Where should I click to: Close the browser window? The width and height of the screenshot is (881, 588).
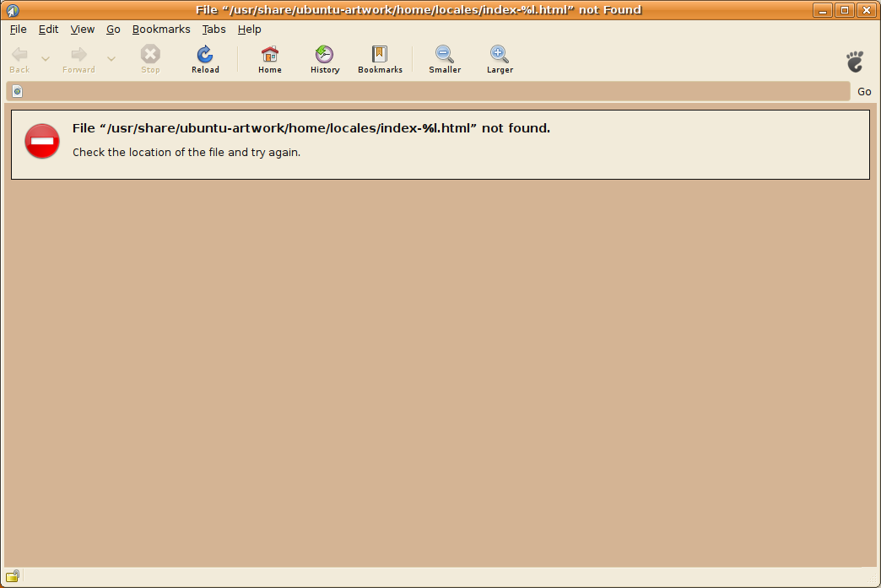867,10
